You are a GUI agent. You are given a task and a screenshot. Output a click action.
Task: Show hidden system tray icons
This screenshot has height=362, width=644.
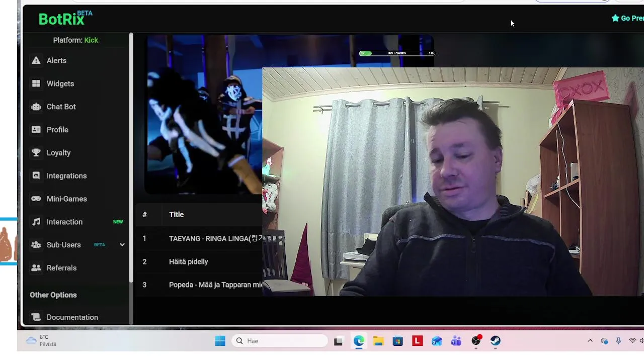click(590, 341)
